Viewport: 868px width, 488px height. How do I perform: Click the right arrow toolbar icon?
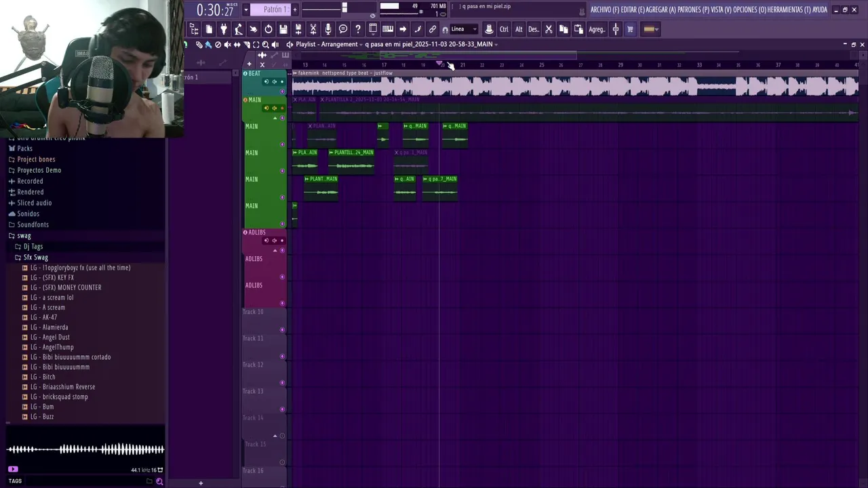tap(403, 29)
